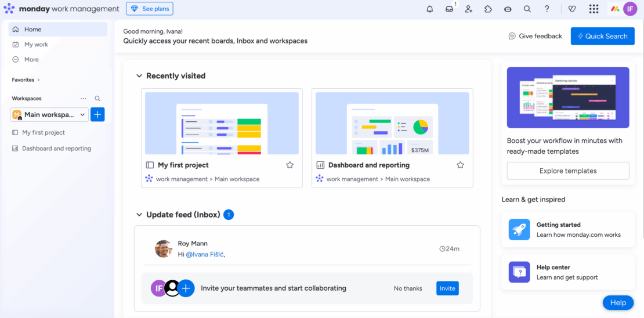Viewport: 644px width, 318px height.
Task: Open the apps marketplace puzzle icon
Action: pyautogui.click(x=488, y=9)
